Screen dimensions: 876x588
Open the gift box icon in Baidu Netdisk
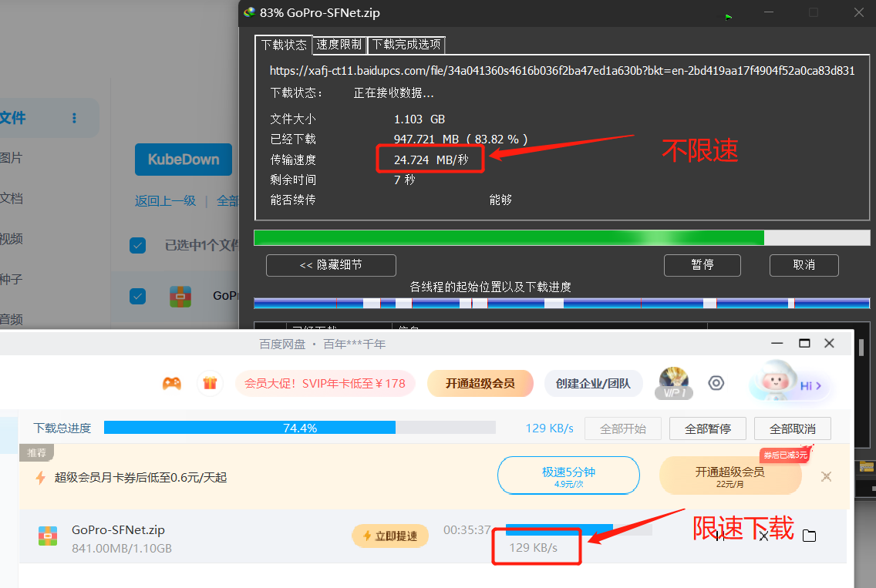click(210, 383)
